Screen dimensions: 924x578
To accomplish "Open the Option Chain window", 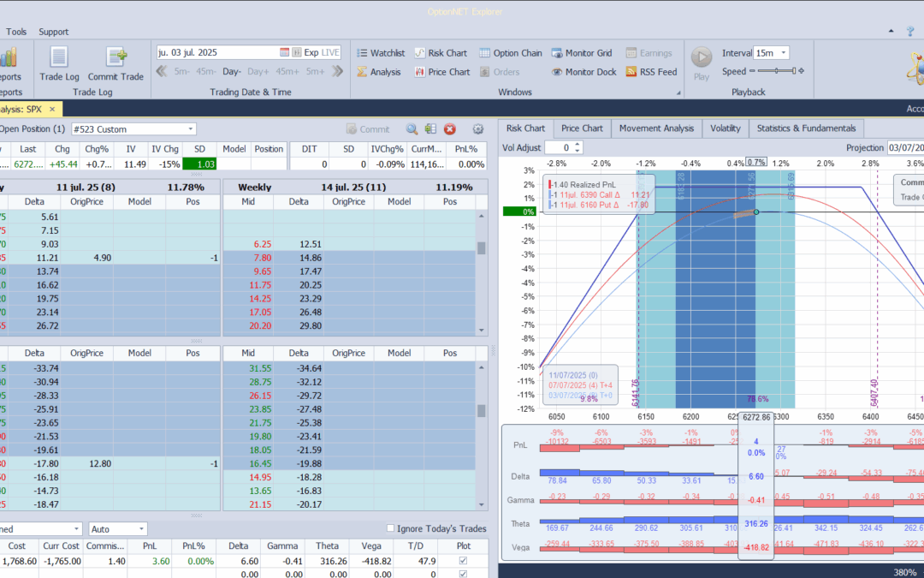I will [x=510, y=53].
